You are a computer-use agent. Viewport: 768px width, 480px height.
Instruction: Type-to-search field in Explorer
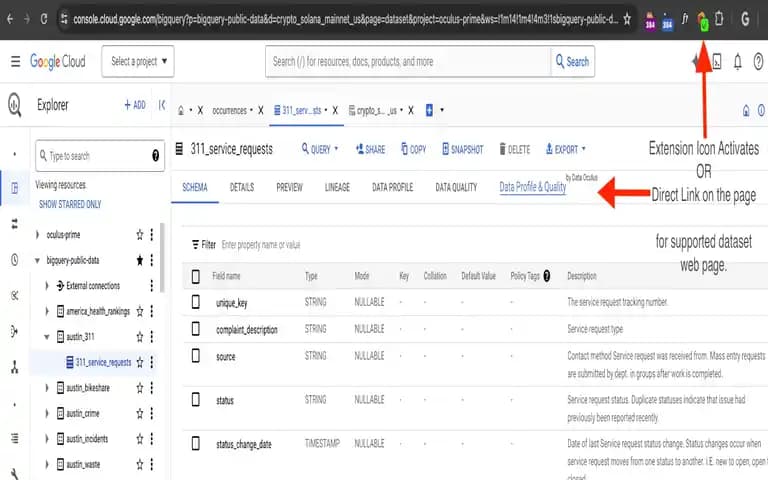100,156
